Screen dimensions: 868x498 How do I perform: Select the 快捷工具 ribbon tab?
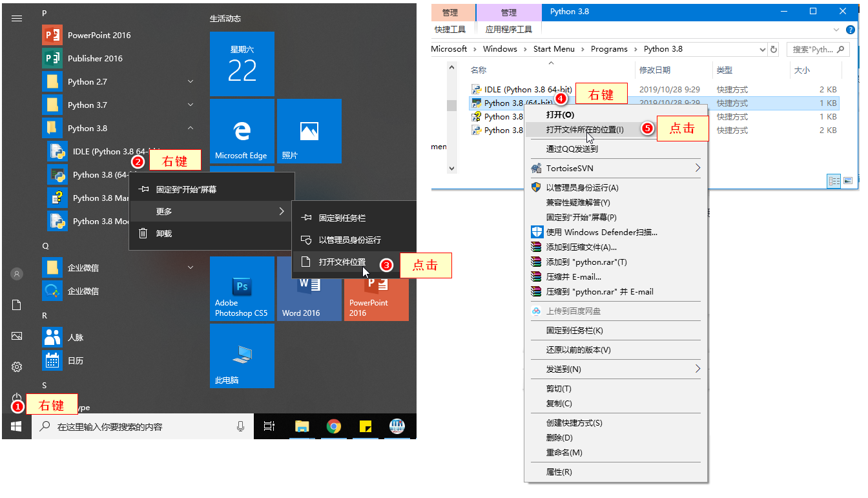tap(450, 29)
